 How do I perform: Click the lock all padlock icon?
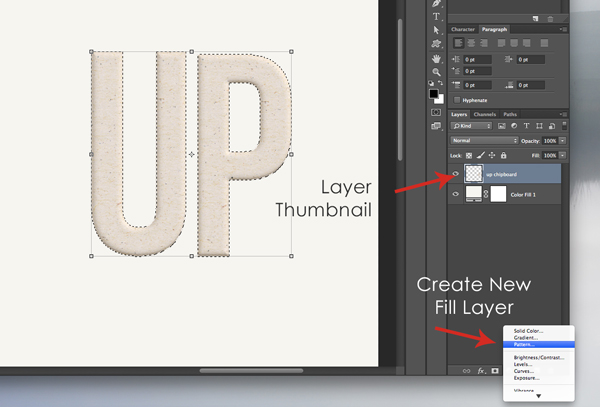(503, 156)
